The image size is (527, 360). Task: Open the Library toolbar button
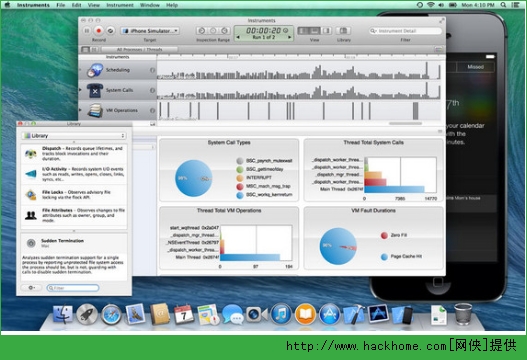click(x=343, y=31)
